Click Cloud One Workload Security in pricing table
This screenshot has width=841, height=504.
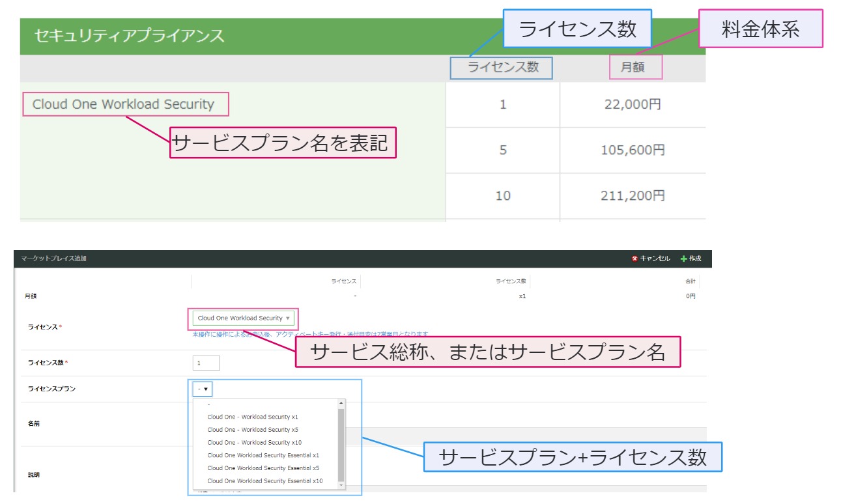124,104
